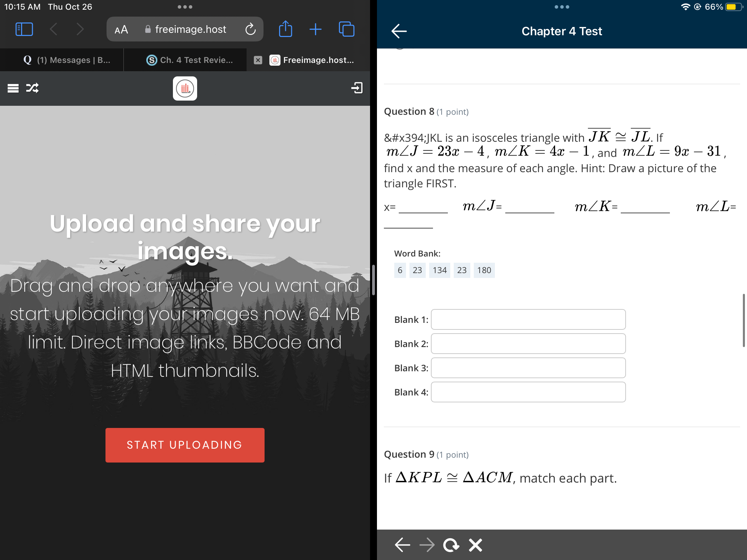Screen dimensions: 747x560
Task: Tap the Safari share icon
Action: pyautogui.click(x=285, y=29)
